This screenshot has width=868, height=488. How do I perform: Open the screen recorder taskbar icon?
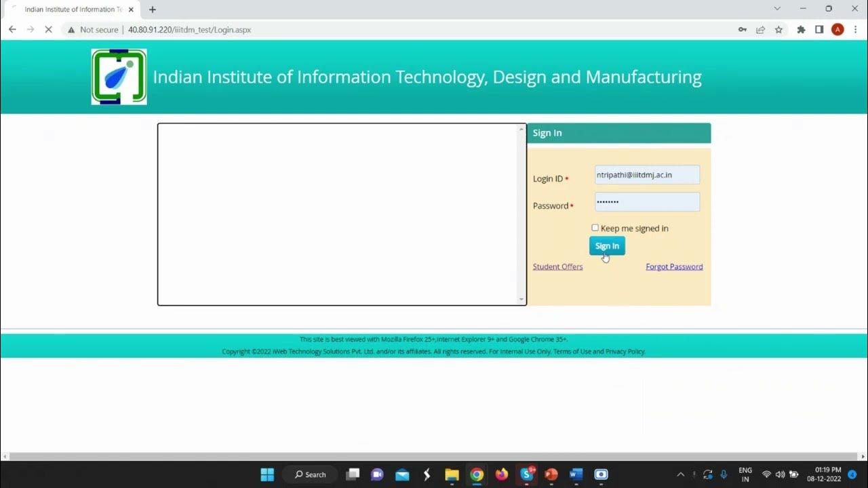(x=601, y=474)
